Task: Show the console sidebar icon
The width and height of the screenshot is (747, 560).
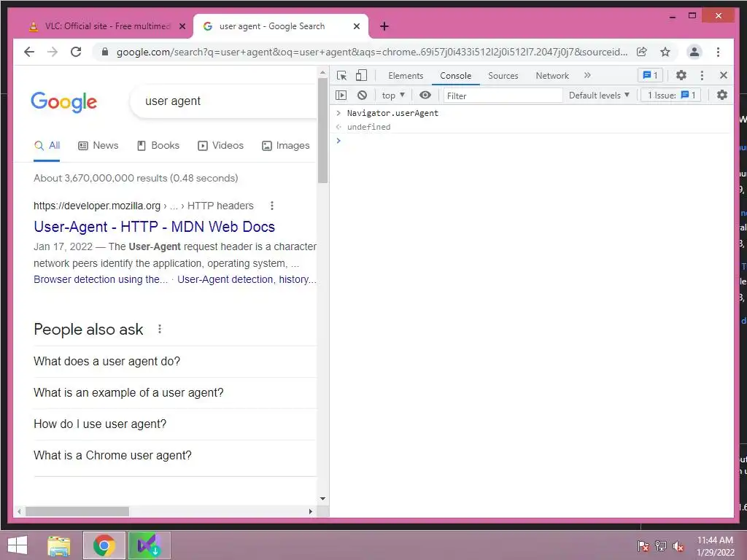Action: [x=341, y=96]
